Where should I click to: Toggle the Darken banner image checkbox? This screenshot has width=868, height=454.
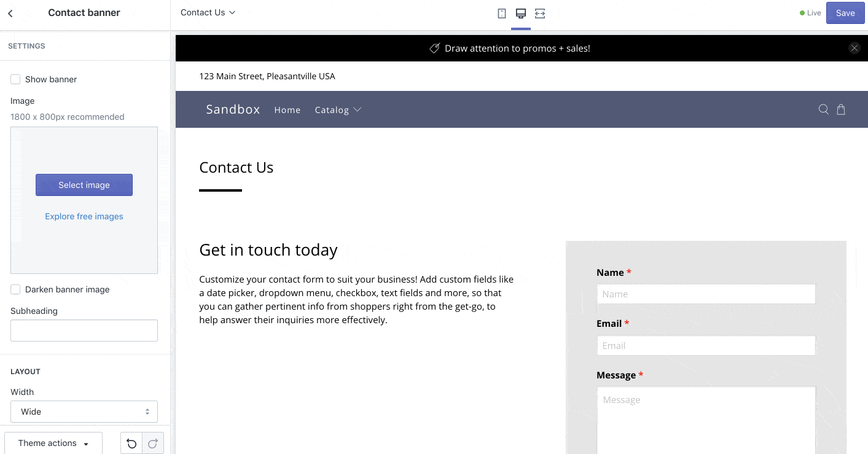coord(15,289)
